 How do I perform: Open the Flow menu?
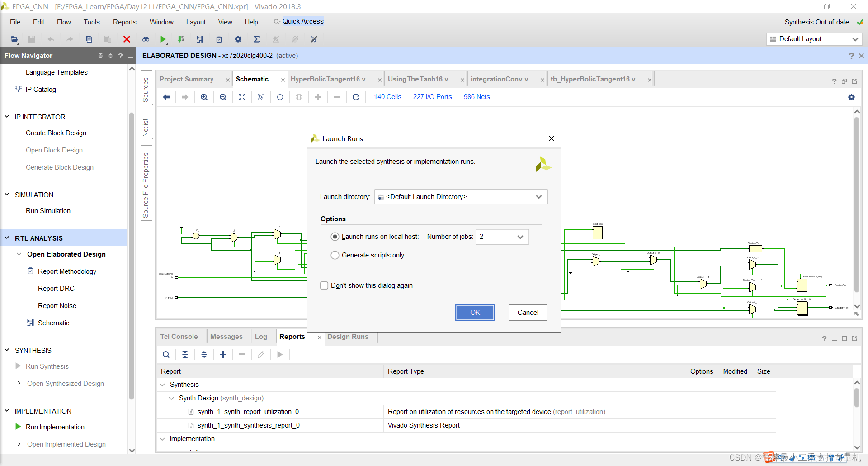coord(64,22)
